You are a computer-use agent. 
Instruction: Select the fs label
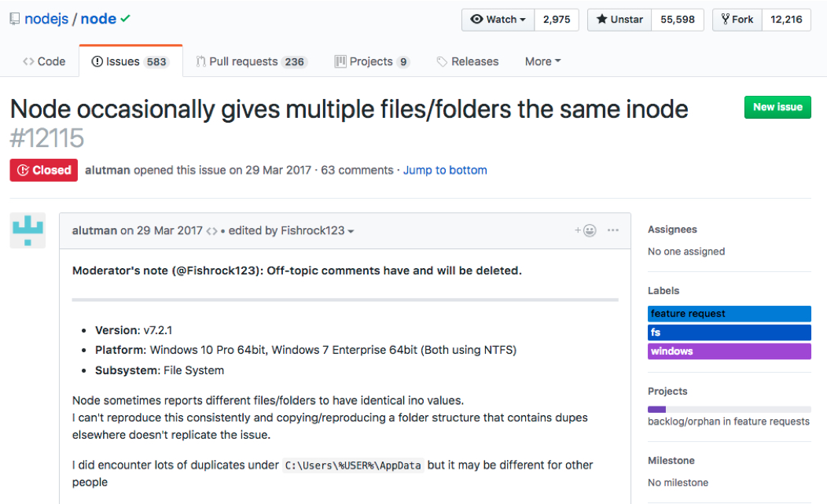coord(729,333)
